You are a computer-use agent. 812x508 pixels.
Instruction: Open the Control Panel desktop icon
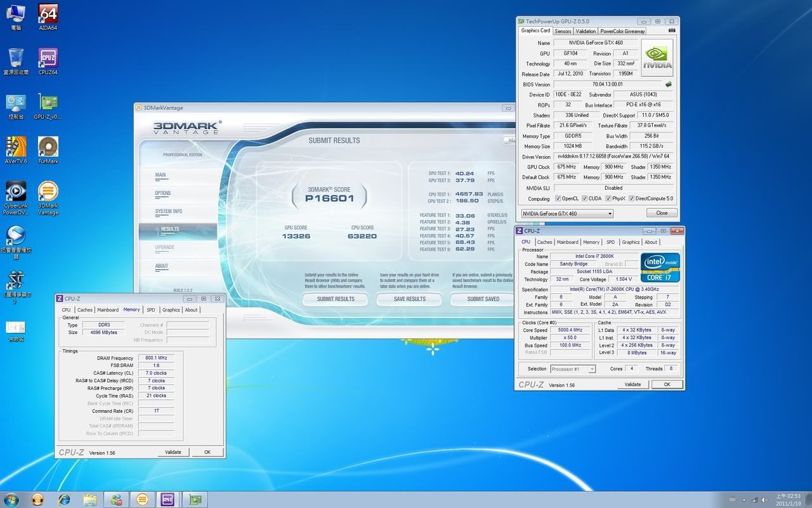(x=16, y=107)
